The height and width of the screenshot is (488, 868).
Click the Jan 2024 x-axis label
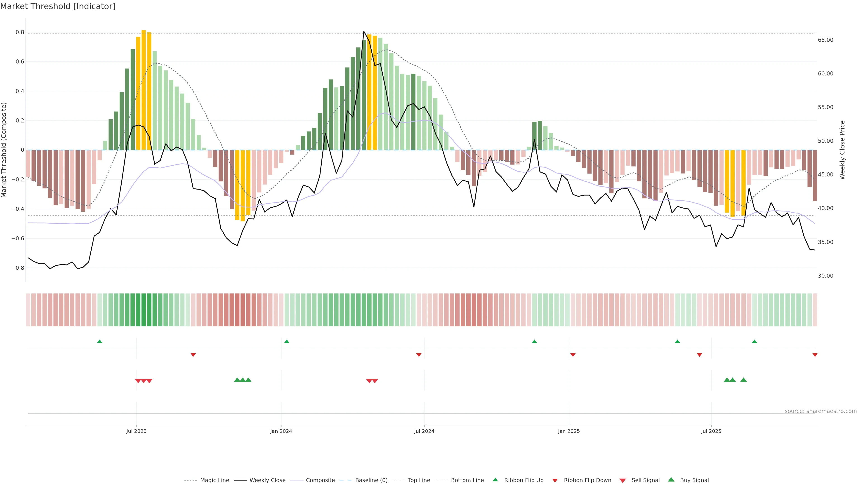281,431
